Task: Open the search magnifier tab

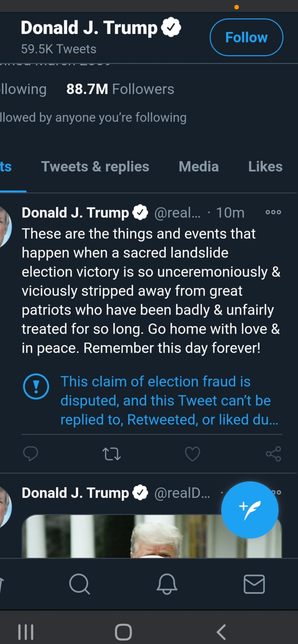Action: [x=79, y=584]
